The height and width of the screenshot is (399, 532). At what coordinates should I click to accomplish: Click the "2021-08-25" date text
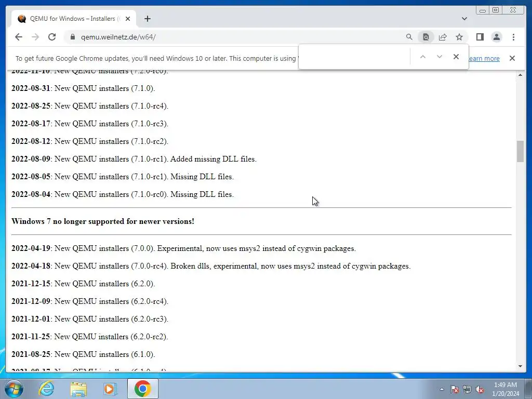(31, 354)
